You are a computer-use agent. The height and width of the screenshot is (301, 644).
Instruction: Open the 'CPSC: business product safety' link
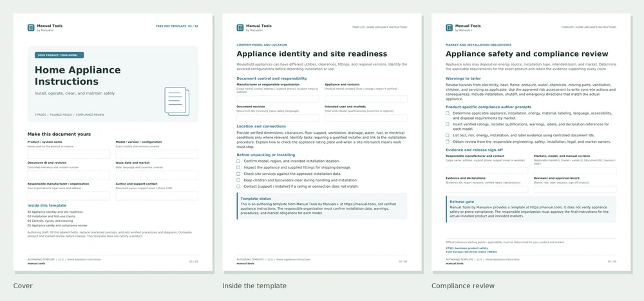pyautogui.click(x=466, y=248)
